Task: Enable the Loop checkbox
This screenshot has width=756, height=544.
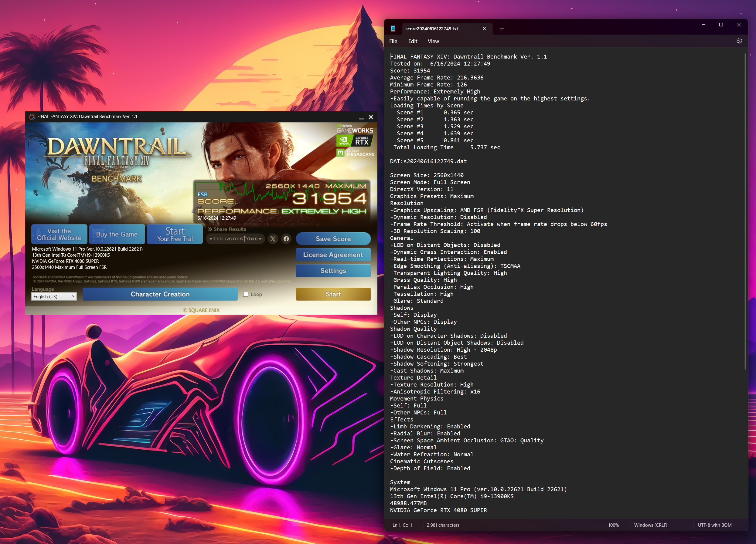Action: [x=246, y=295]
